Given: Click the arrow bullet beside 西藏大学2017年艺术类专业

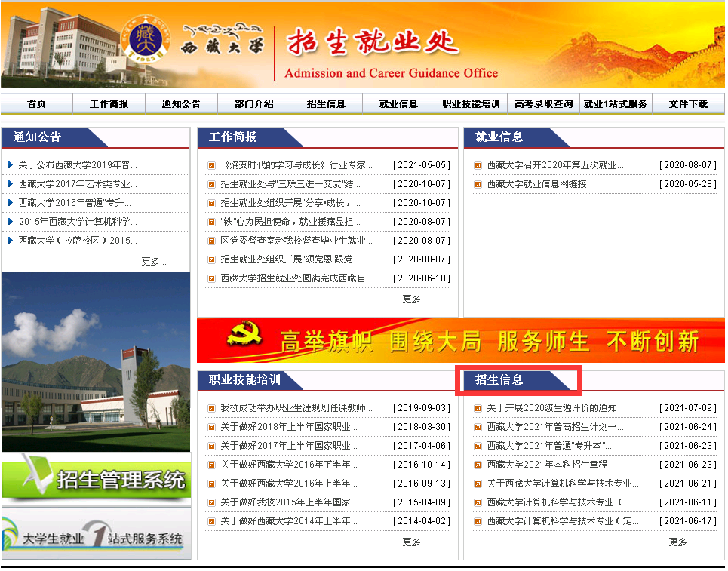Looking at the screenshot, I should 11,184.
